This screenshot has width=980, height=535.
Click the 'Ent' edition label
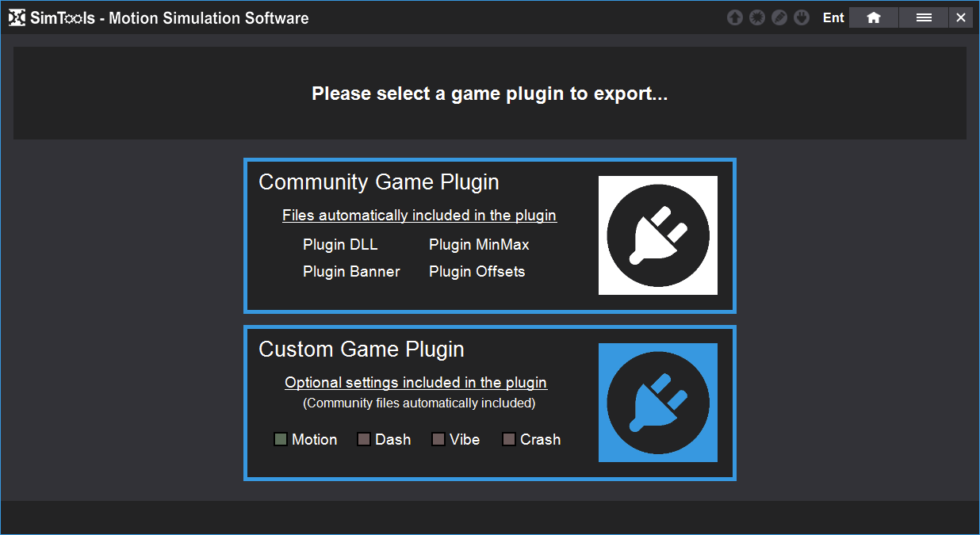point(833,17)
